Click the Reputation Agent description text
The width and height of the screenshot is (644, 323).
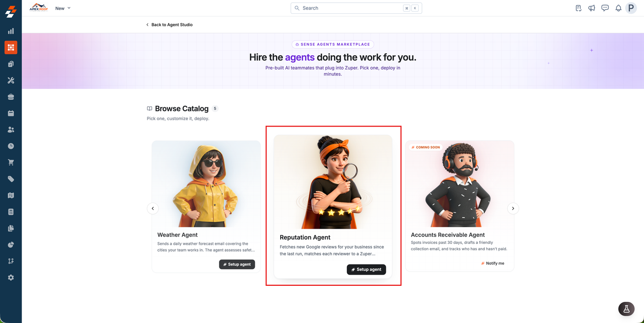pyautogui.click(x=332, y=250)
